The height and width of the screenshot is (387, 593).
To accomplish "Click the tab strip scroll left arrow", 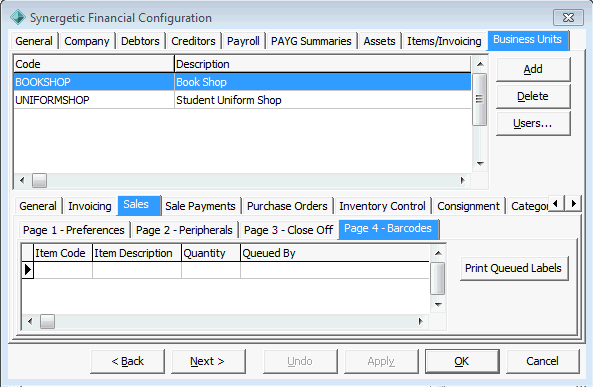I will pyautogui.click(x=555, y=204).
